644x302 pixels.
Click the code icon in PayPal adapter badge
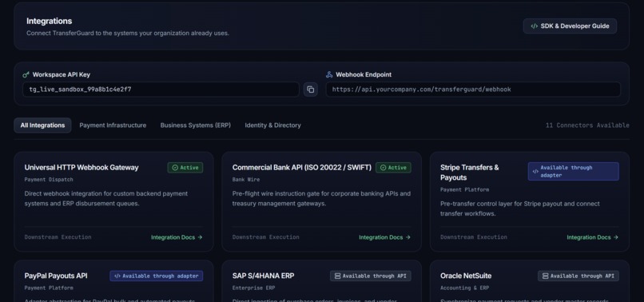117,276
